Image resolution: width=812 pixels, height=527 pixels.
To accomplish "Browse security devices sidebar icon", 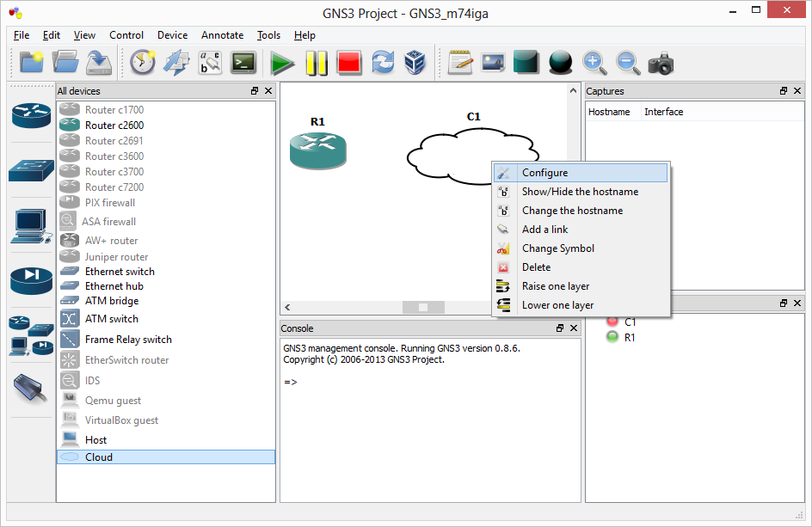I will tap(31, 280).
